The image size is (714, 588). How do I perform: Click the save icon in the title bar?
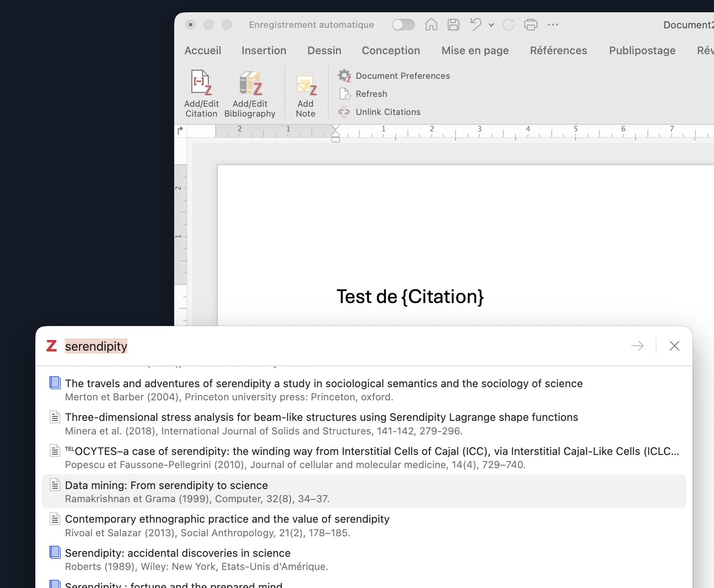coord(453,25)
